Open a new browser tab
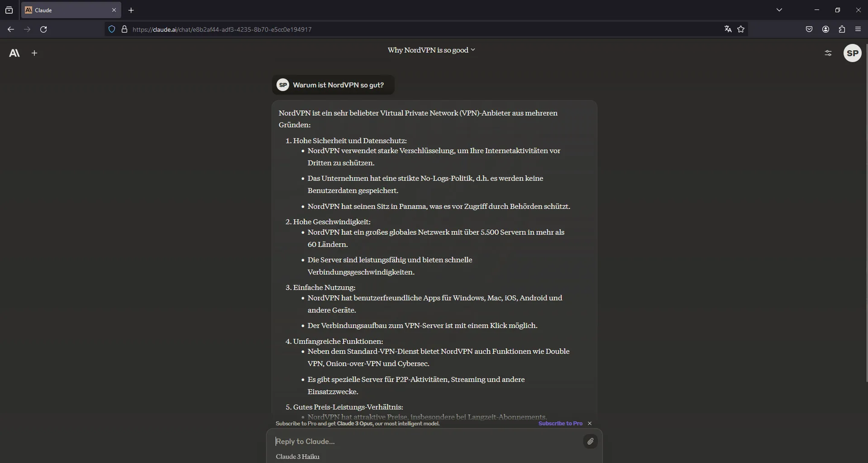This screenshot has height=463, width=868. tap(131, 10)
